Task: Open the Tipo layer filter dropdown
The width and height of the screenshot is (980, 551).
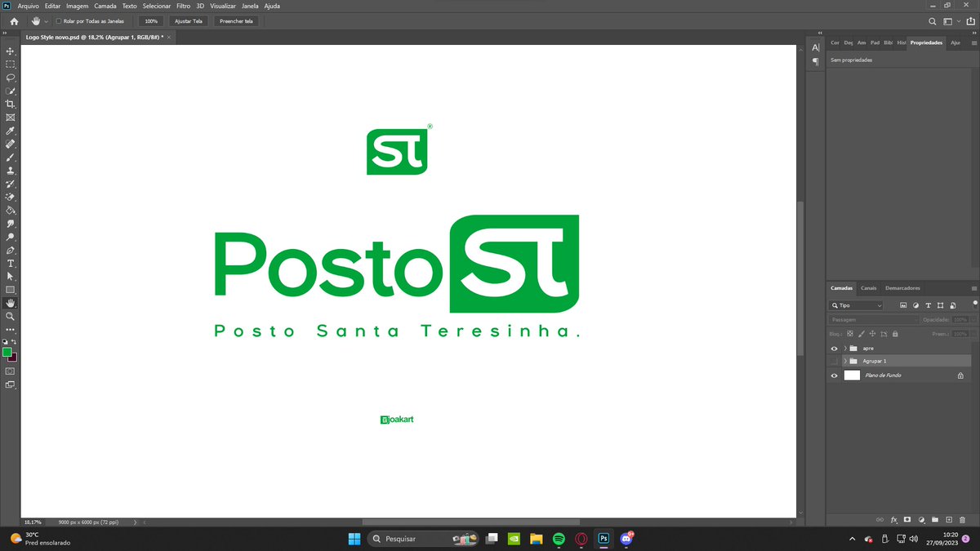Action: (x=856, y=305)
